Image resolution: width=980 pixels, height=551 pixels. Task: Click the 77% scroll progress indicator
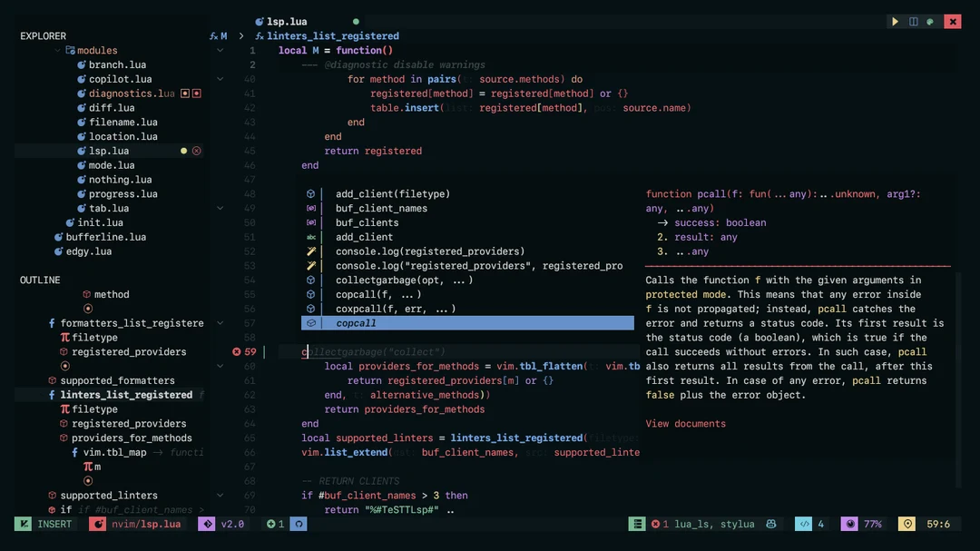[x=869, y=524]
